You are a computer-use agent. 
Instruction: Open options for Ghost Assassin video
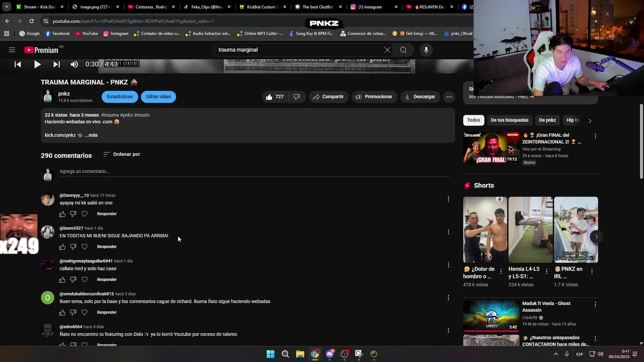(595, 305)
